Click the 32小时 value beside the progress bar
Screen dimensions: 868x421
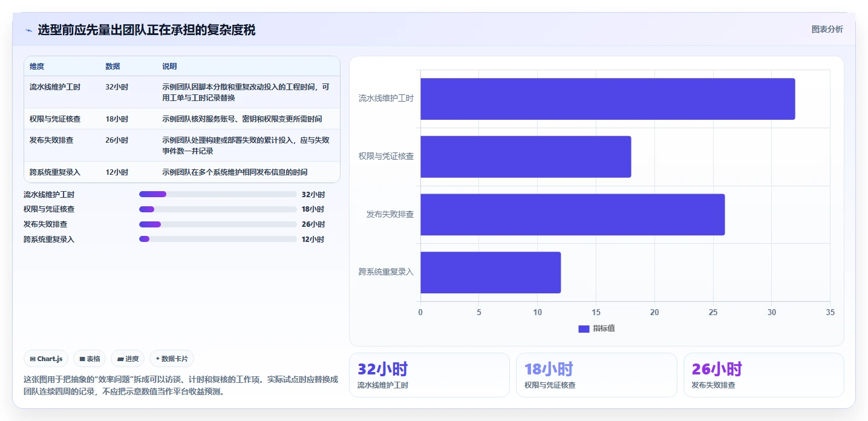click(x=313, y=195)
